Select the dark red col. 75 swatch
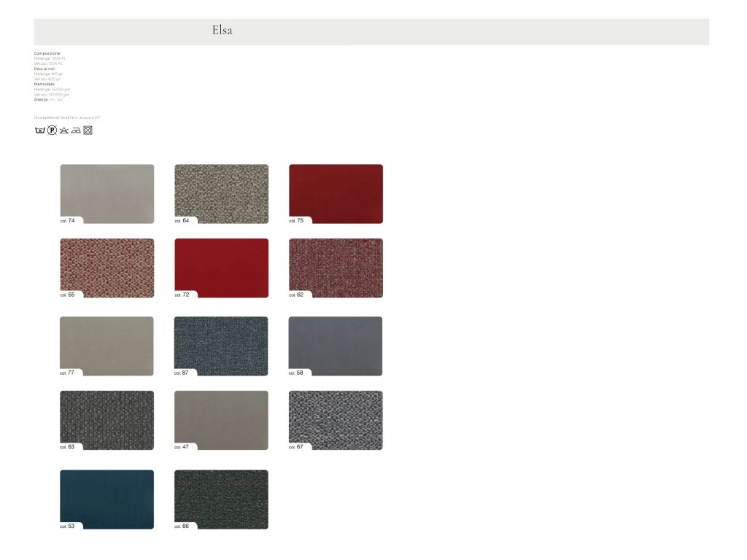747x560 pixels. [336, 193]
